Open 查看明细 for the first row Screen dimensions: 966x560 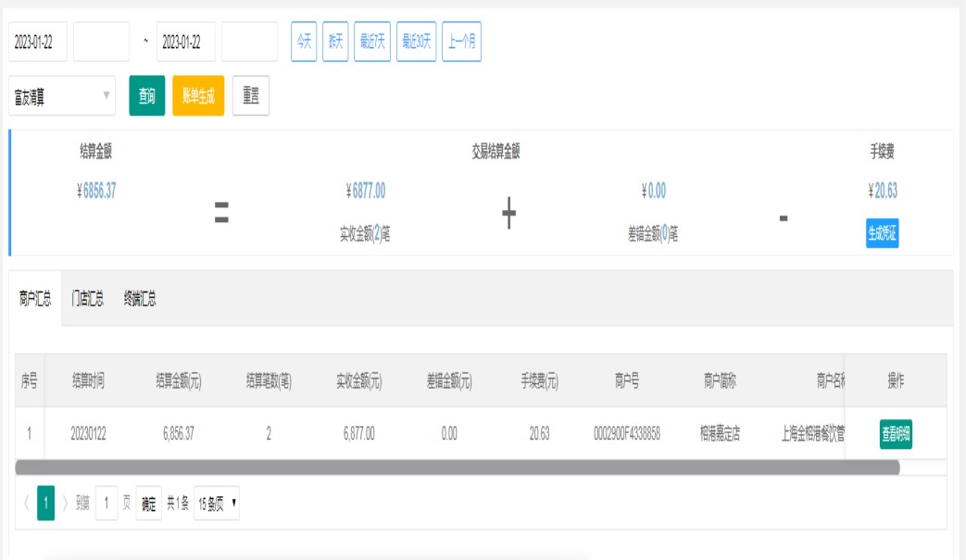896,433
